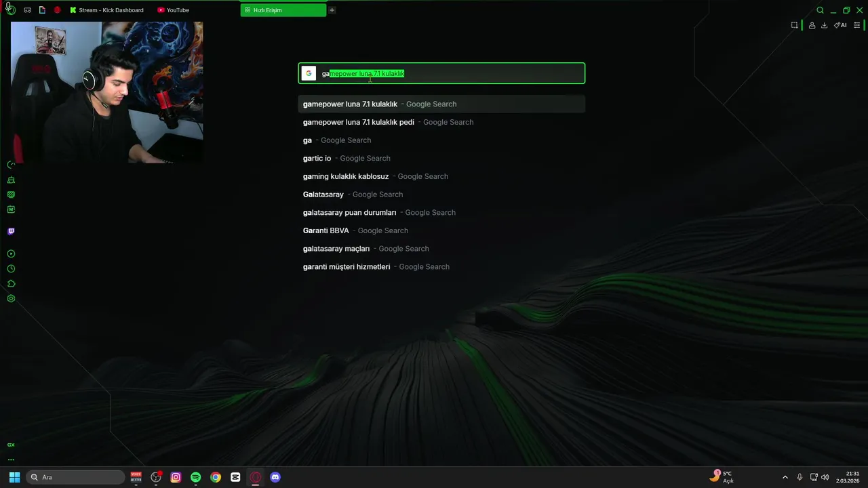
Task: Take a snapshot with the capture icon
Action: point(794,25)
